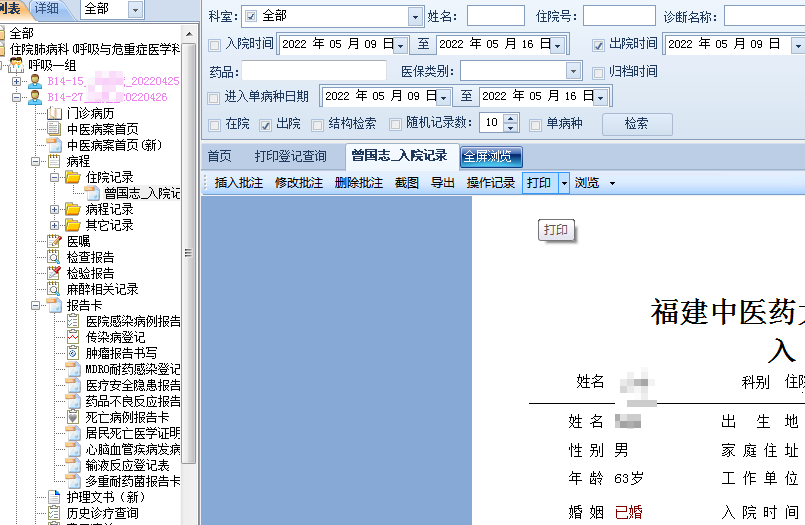The height and width of the screenshot is (525, 805).
Task: Collapse the B14-27 patient node
Action: click(16, 97)
